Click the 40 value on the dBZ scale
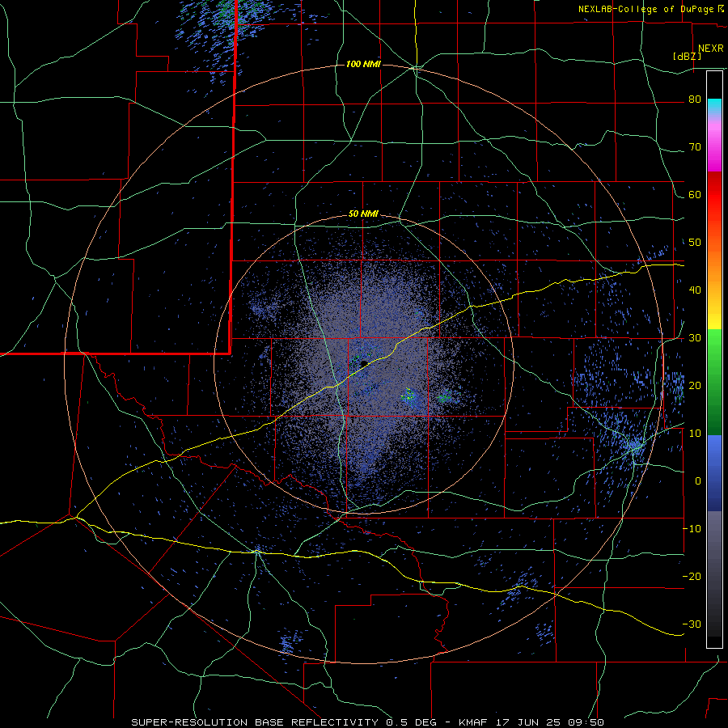 695,290
